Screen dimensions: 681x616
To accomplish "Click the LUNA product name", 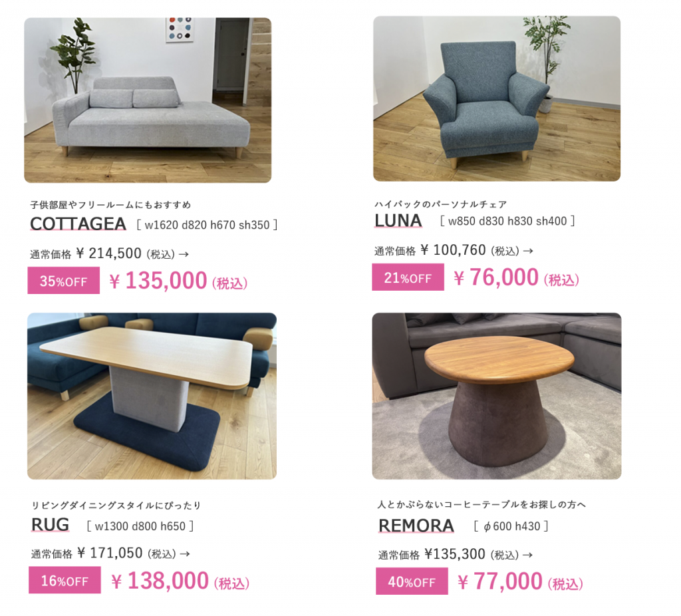I will 398,221.
